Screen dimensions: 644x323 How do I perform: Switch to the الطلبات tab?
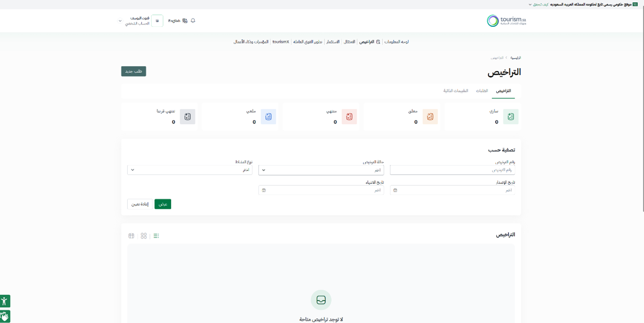tap(482, 91)
